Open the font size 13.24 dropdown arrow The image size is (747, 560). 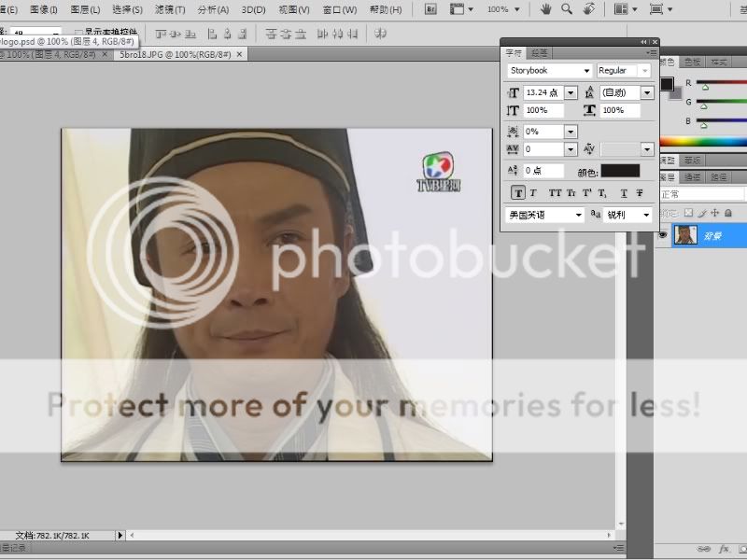point(571,92)
